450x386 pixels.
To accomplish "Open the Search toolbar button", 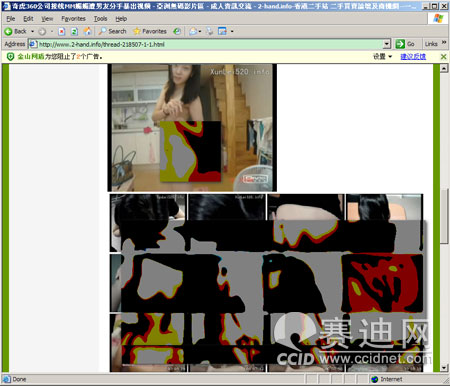I will [113, 31].
